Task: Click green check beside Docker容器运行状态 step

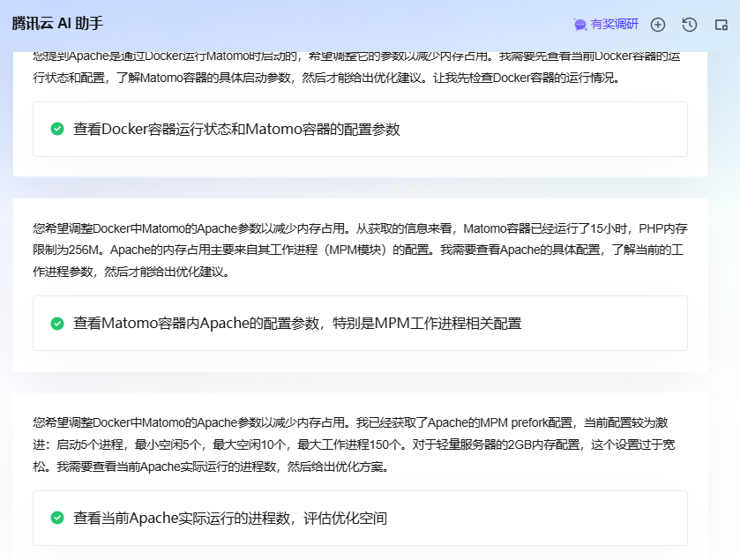Action: pyautogui.click(x=57, y=129)
